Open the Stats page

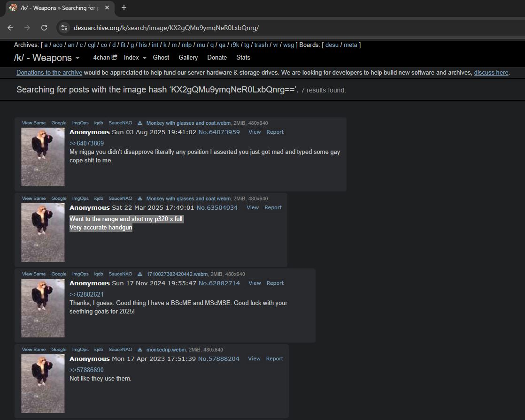tap(243, 58)
